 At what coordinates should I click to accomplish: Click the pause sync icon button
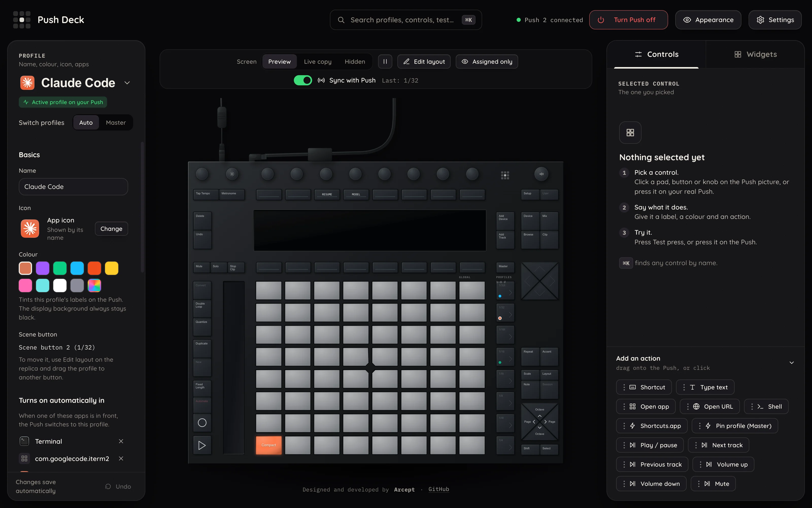[385, 61]
